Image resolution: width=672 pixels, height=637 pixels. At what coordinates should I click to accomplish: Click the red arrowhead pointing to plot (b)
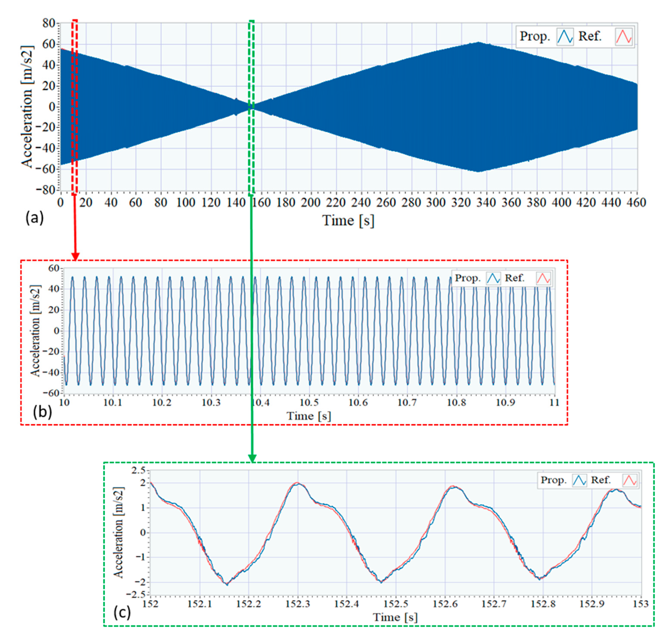[75, 256]
